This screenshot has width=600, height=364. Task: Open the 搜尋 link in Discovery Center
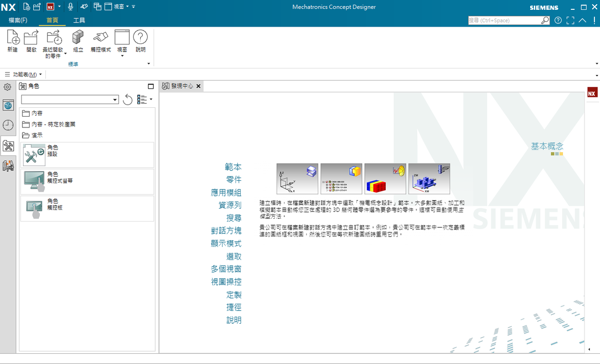coord(234,218)
